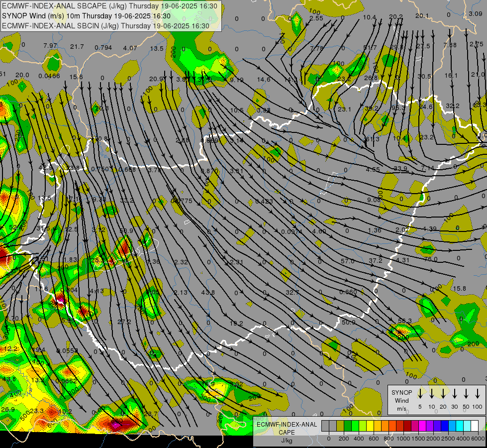The image size is (487, 448).
Task: Click the 2500 tick label on the CAPE colorbar
Action: pyautogui.click(x=448, y=439)
